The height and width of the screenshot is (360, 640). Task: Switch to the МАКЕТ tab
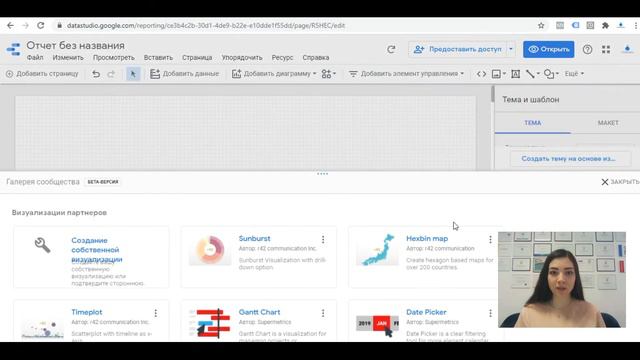click(608, 123)
